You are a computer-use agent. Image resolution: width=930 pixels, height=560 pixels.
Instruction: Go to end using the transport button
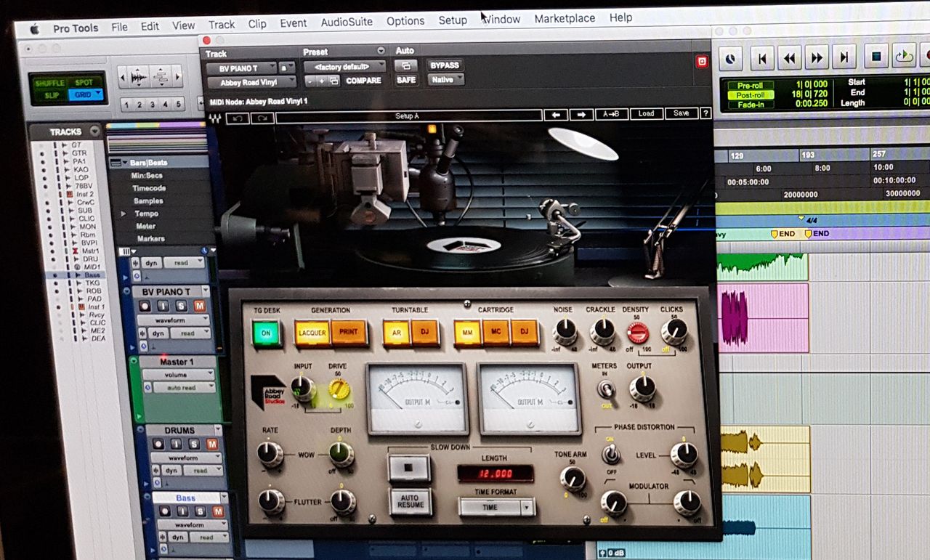coord(844,57)
